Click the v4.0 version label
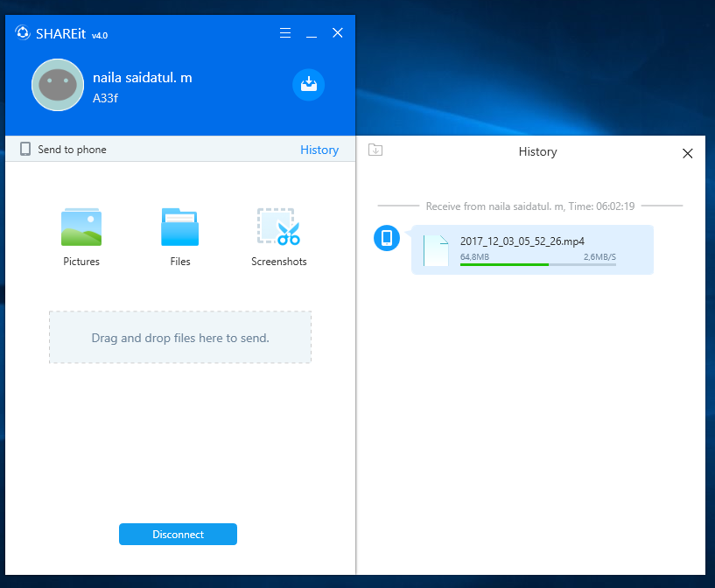The image size is (715, 588). 100,36
